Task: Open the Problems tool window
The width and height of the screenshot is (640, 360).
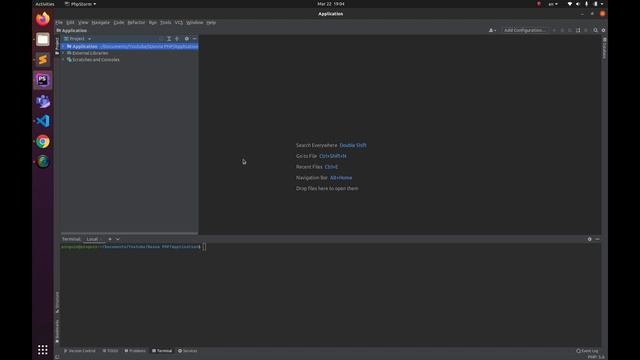Action: click(x=135, y=351)
